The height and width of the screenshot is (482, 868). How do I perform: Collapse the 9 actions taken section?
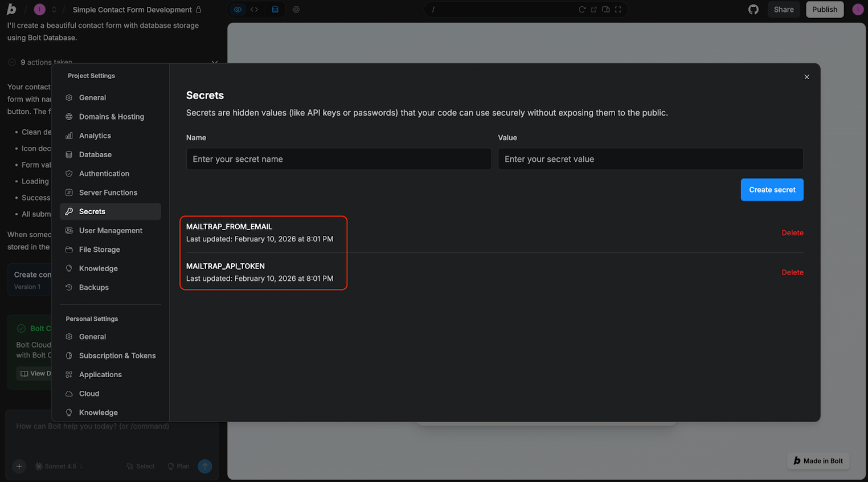pyautogui.click(x=214, y=62)
